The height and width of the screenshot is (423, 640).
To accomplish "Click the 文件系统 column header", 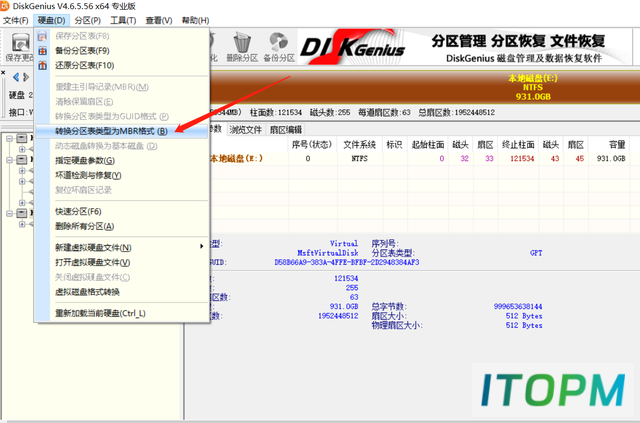I will click(360, 145).
